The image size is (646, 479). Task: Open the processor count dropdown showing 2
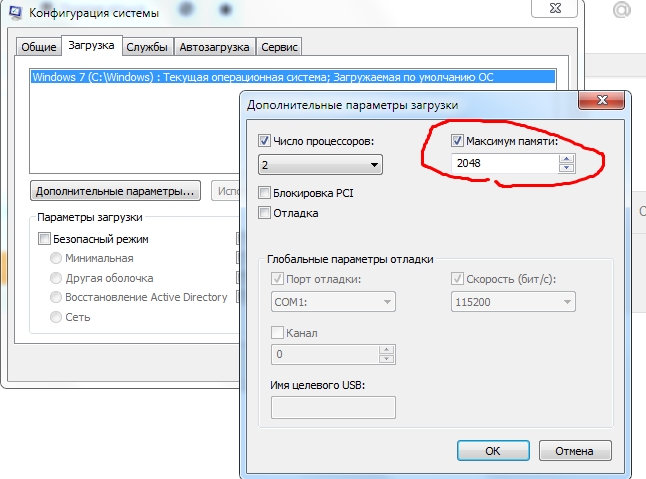coord(320,165)
